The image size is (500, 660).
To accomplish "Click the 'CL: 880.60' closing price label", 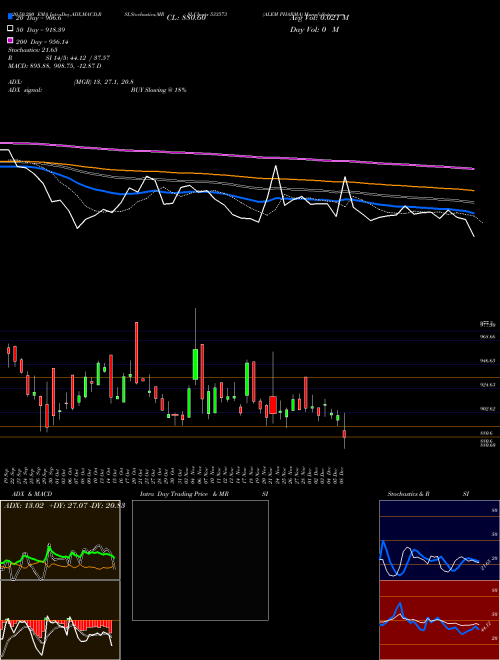I will [x=186, y=18].
